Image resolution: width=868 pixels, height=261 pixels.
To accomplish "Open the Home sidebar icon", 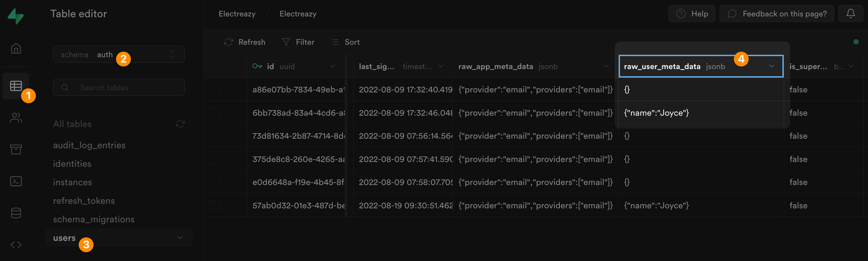I will point(16,49).
